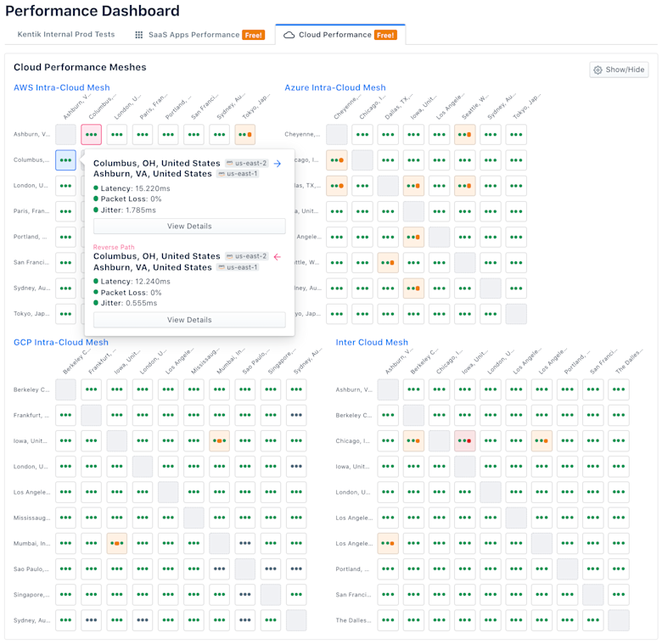The image size is (662, 644).
Task: Click the Free! badge on SaaS Apps tab
Action: coord(253,35)
